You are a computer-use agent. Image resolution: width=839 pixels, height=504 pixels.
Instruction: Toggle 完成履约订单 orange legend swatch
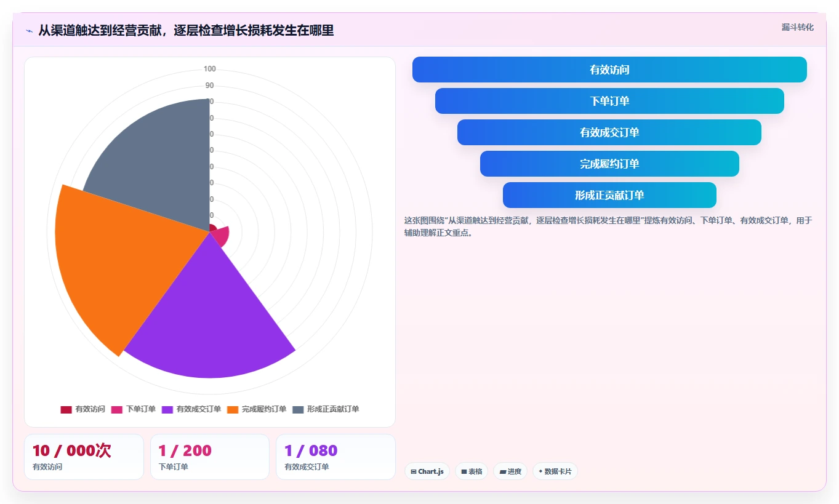[233, 409]
